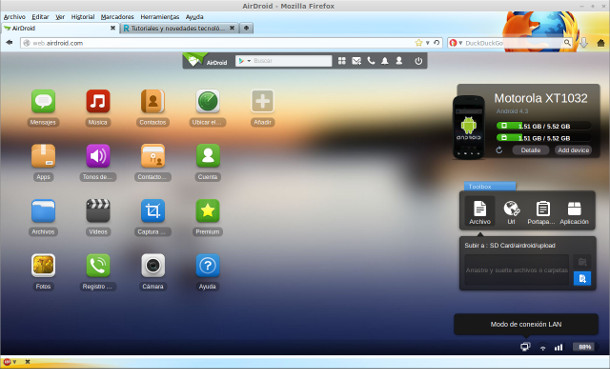Open the Editar menu
The image size is (610, 369).
(x=40, y=17)
